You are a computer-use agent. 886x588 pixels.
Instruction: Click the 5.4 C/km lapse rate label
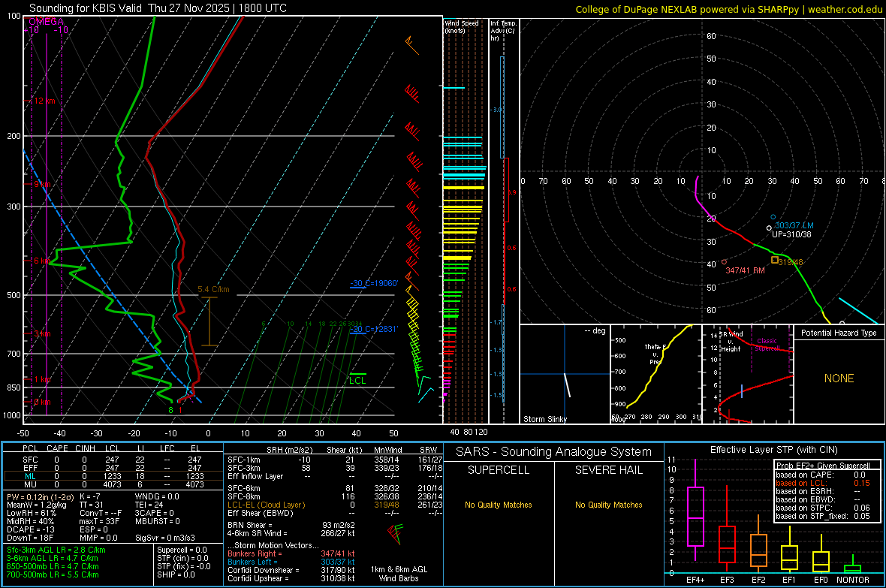pyautogui.click(x=213, y=289)
